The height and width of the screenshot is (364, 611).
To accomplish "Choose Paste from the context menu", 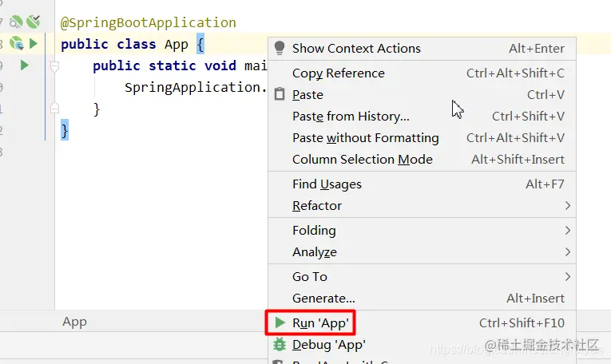I will 422,95.
